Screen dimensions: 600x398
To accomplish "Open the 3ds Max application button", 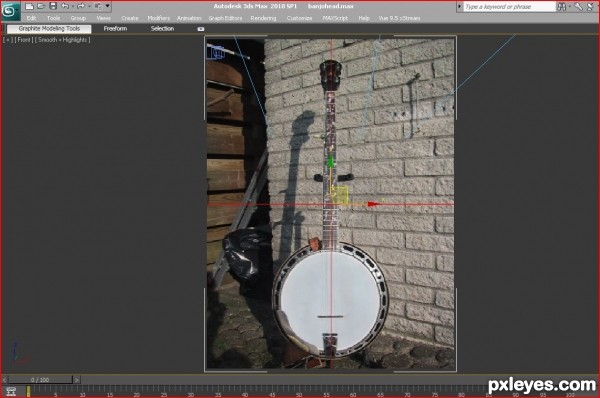I will pyautogui.click(x=10, y=11).
